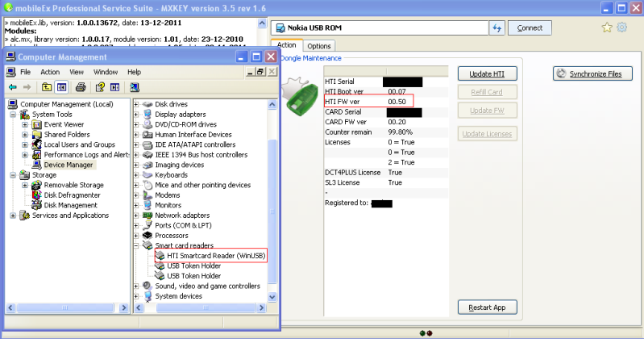Open the Help menu
The height and width of the screenshot is (339, 644).
[x=135, y=72]
